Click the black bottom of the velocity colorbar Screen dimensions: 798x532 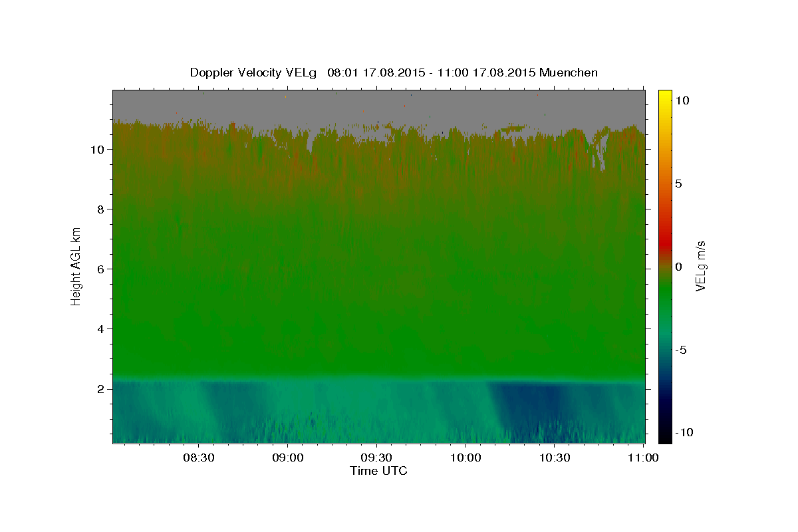tap(664, 438)
